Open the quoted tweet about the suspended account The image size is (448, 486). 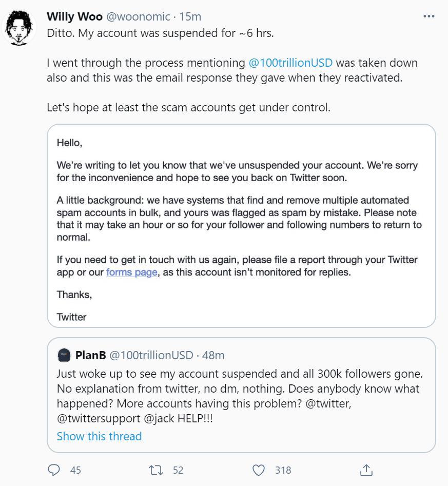[241, 396]
